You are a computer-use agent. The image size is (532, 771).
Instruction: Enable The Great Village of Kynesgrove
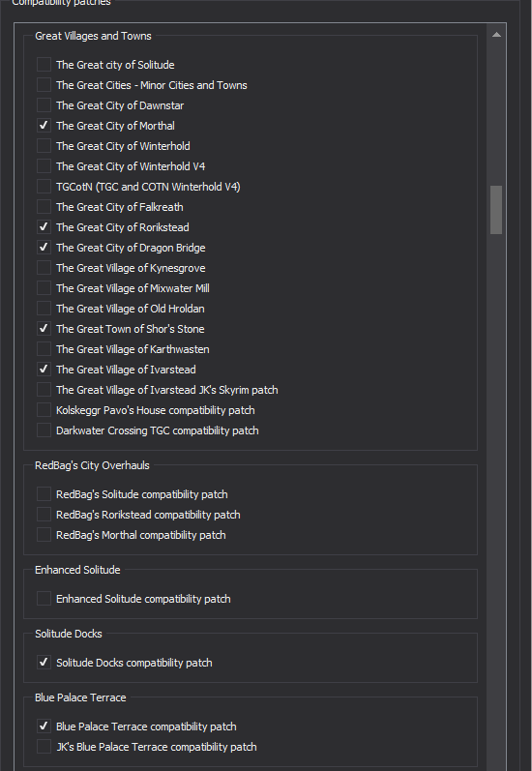click(44, 268)
